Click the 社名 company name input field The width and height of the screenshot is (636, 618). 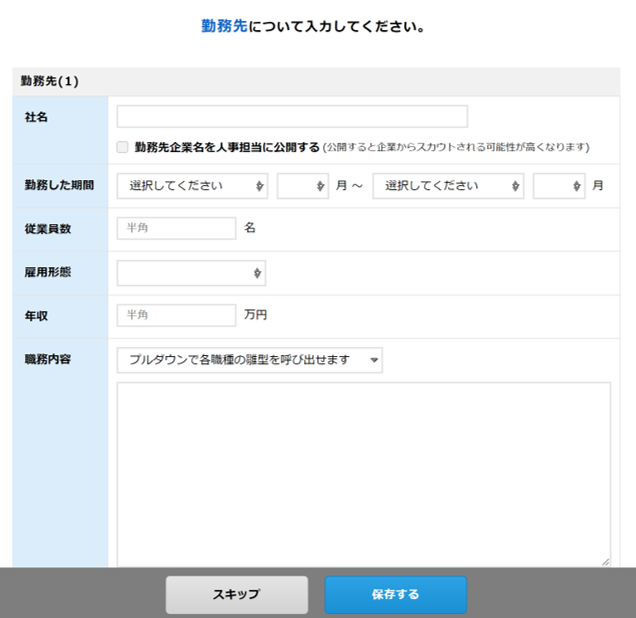(x=292, y=116)
